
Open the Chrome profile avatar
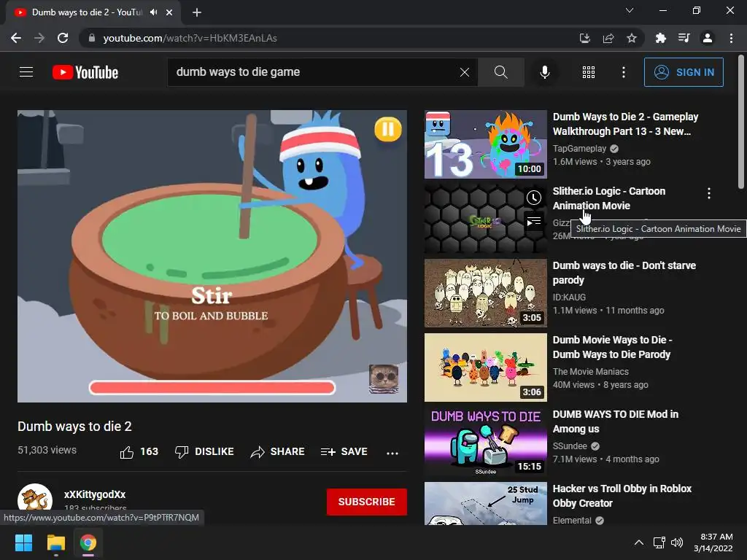coord(708,38)
